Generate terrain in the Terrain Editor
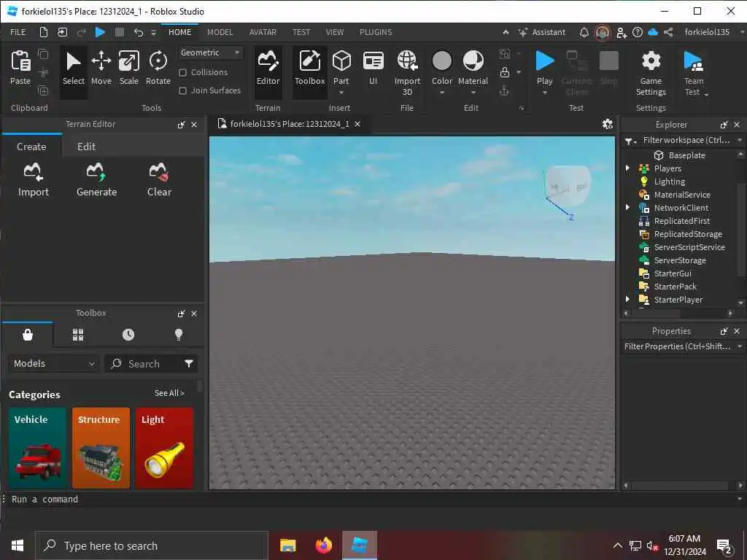The width and height of the screenshot is (747, 560). pos(97,179)
